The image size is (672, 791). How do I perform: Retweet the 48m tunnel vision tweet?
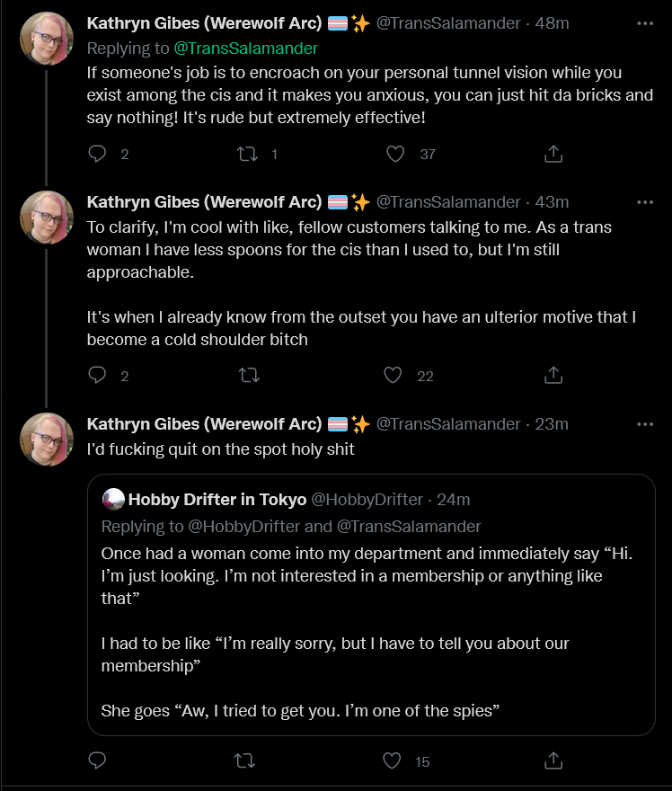[x=248, y=154]
